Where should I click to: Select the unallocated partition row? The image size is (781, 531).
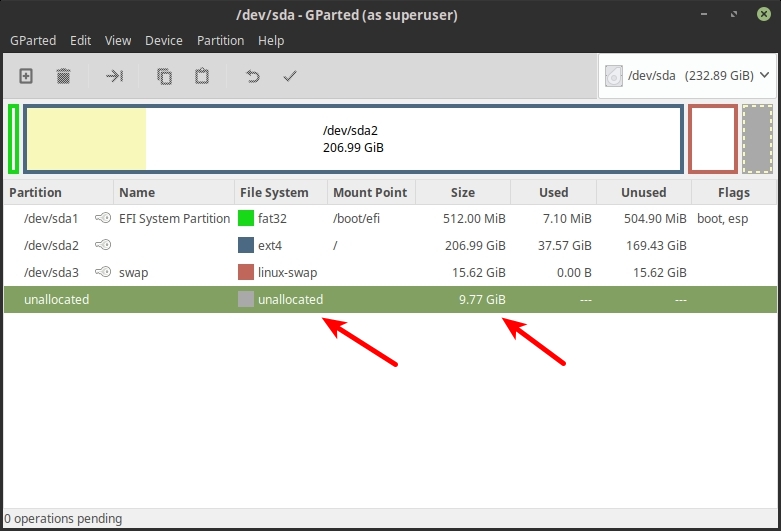(x=390, y=299)
